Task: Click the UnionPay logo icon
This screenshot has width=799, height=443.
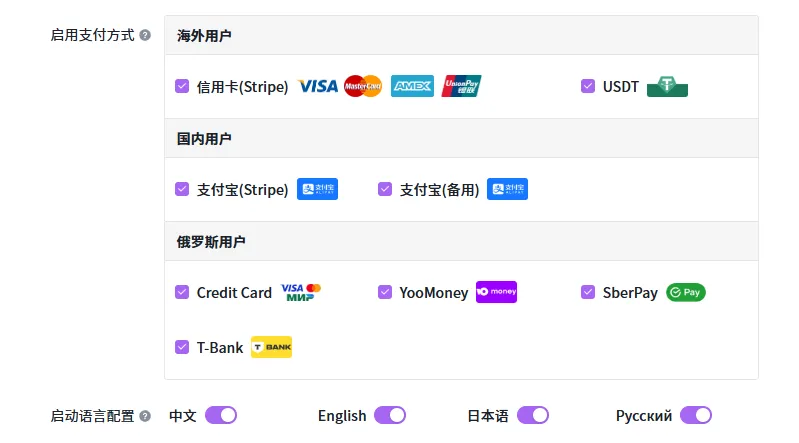Action: click(x=461, y=87)
